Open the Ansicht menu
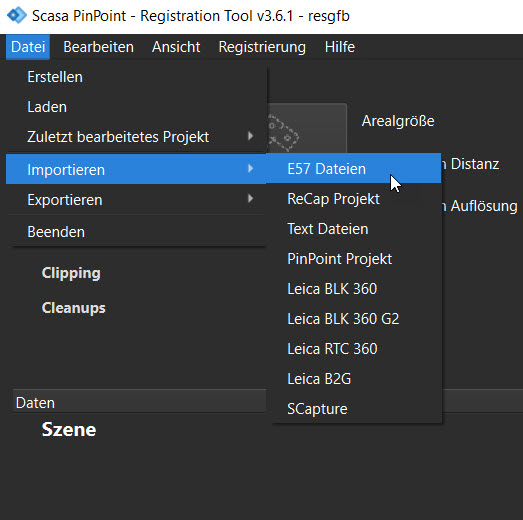This screenshot has height=520, width=523. click(x=176, y=47)
